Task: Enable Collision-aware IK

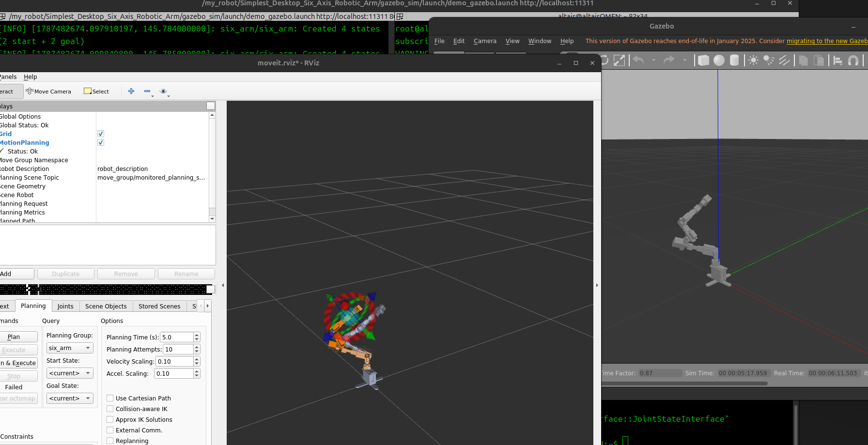Action: 110,409
